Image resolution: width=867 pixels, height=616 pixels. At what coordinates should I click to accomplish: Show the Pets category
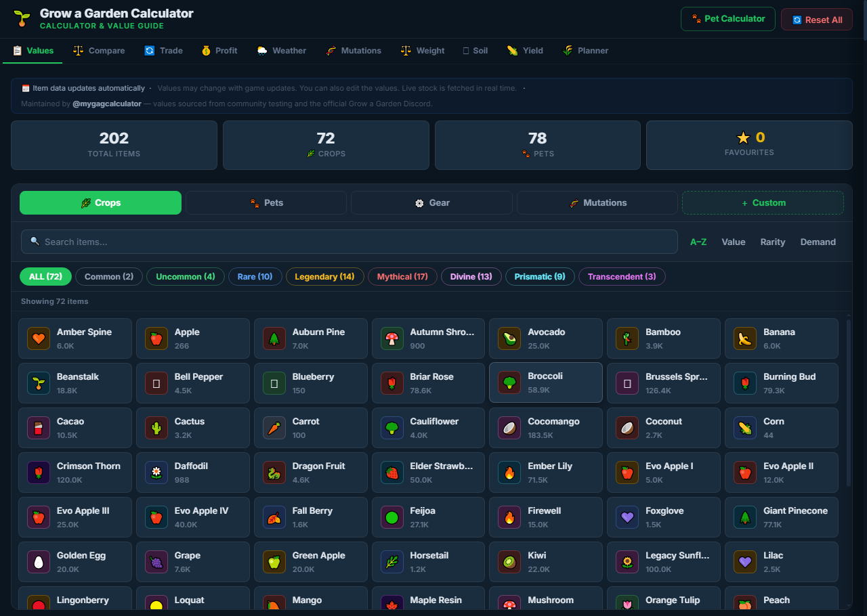[266, 202]
